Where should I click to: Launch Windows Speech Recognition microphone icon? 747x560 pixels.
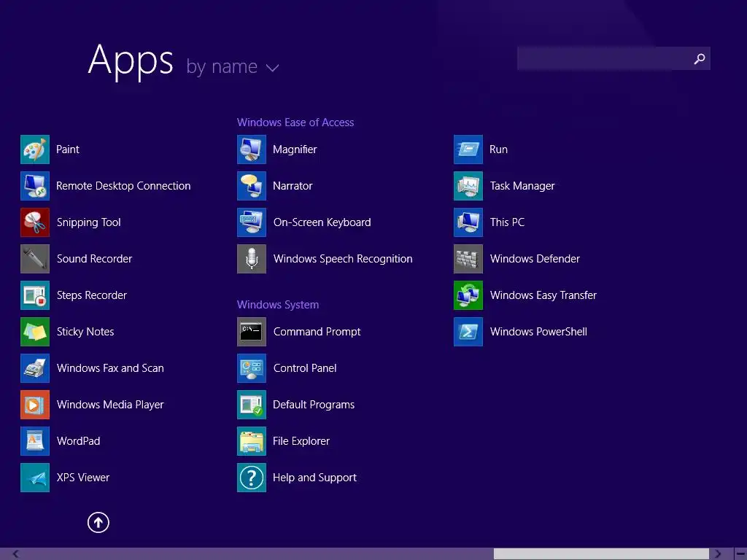252,259
